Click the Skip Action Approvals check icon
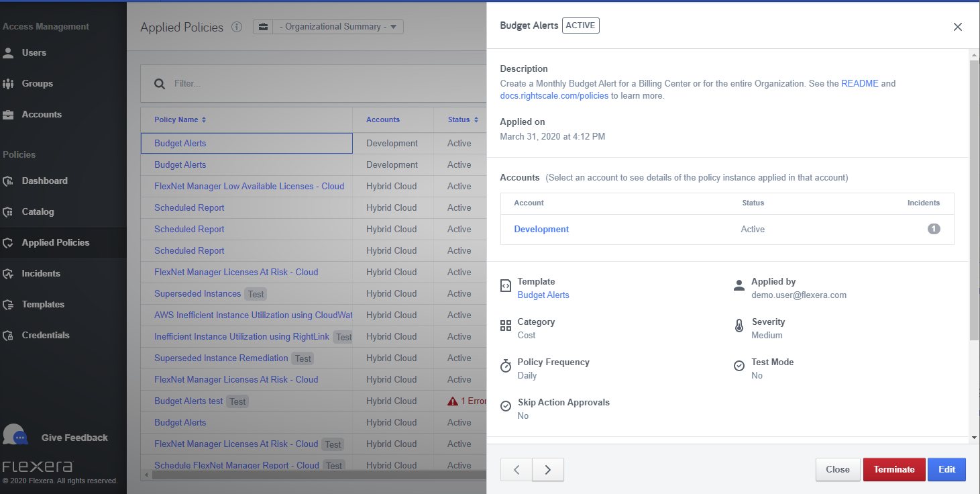980x494 pixels. point(506,406)
